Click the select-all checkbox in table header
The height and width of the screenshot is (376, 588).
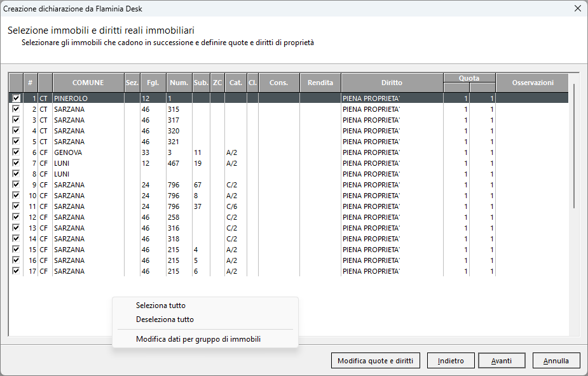click(16, 83)
